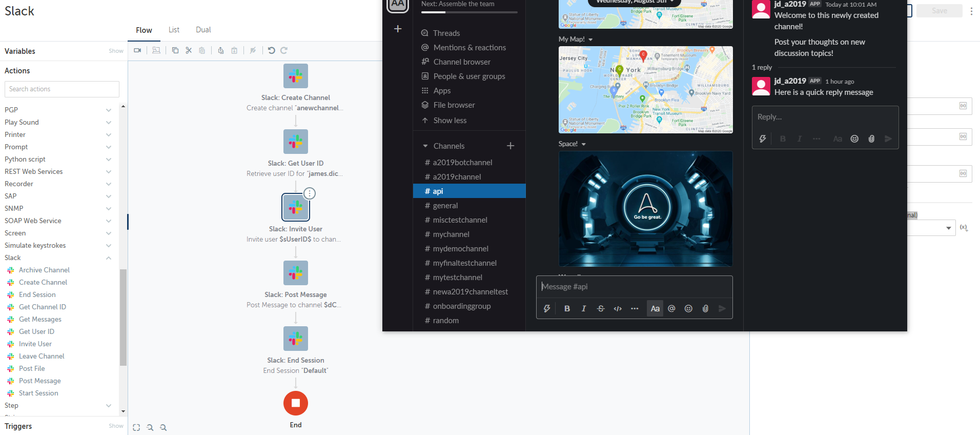The image size is (980, 435).
Task: Toggle italic in the #api message box
Action: coord(584,308)
